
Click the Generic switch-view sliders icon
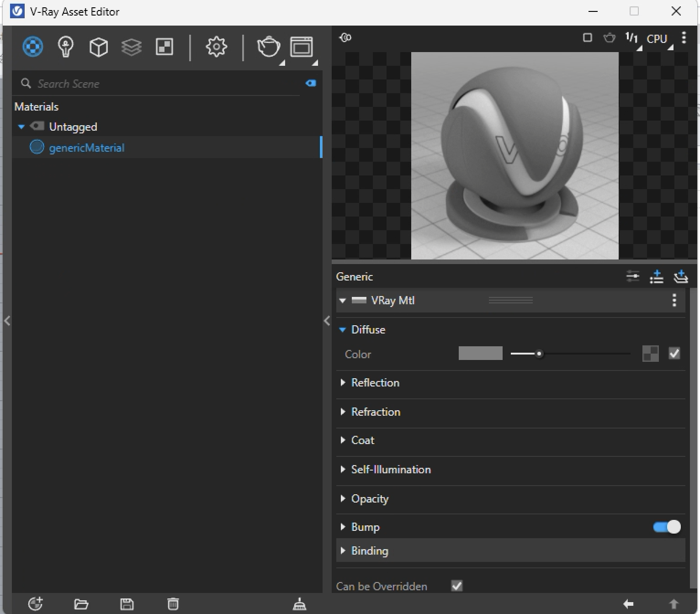633,276
